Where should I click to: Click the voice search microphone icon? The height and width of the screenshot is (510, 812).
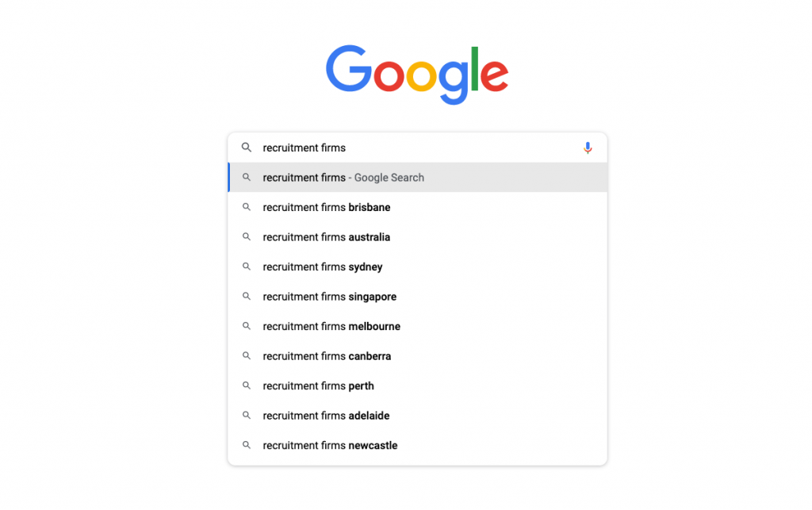[x=588, y=148]
